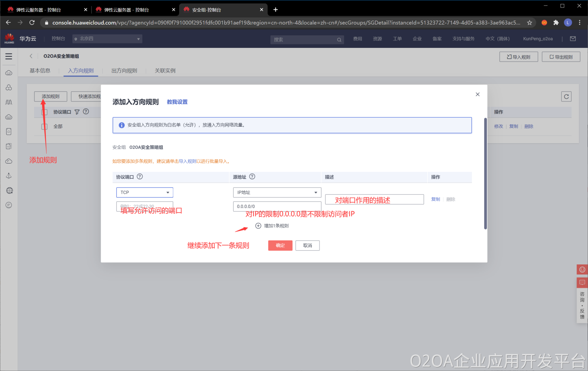588x371 pixels.
Task: Click the smiley feedback icon on the right edge
Action: click(x=582, y=269)
